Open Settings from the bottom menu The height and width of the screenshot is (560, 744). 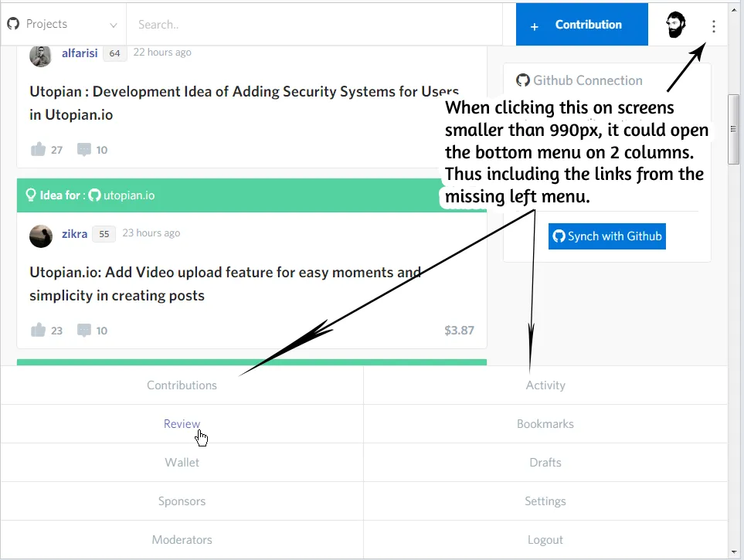pos(545,501)
